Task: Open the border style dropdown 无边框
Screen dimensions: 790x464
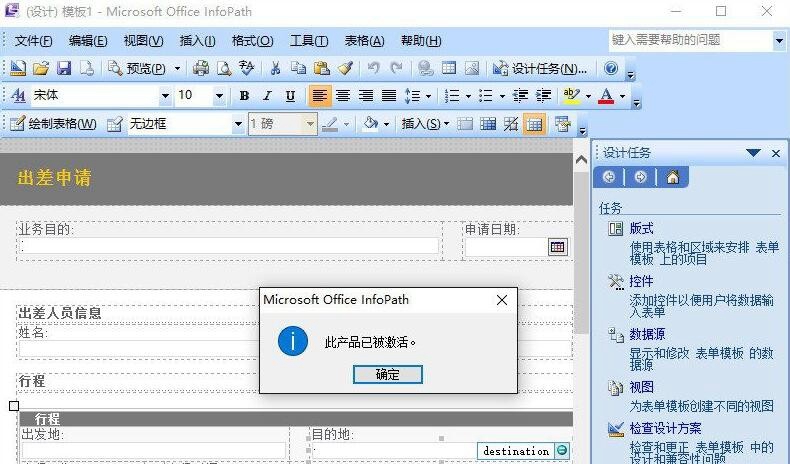Action: point(238,124)
